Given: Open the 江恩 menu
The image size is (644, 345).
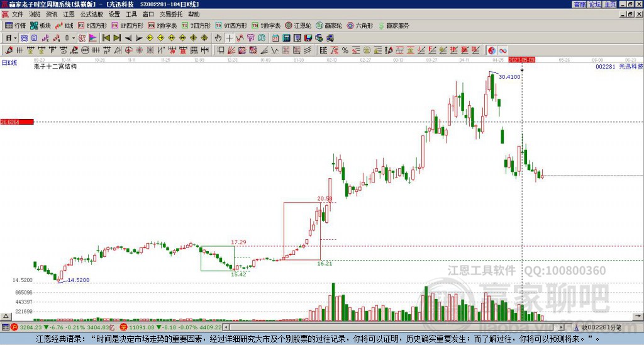Looking at the screenshot, I should tap(69, 14).
